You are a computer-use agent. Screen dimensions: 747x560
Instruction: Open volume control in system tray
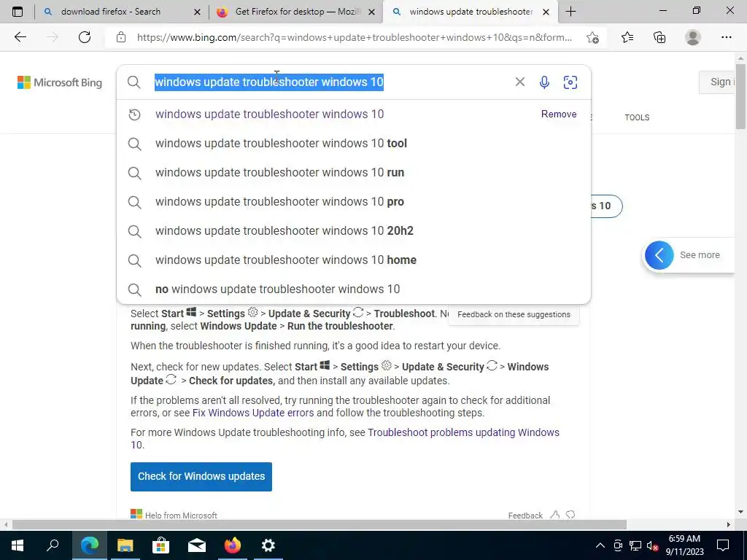pos(652,545)
